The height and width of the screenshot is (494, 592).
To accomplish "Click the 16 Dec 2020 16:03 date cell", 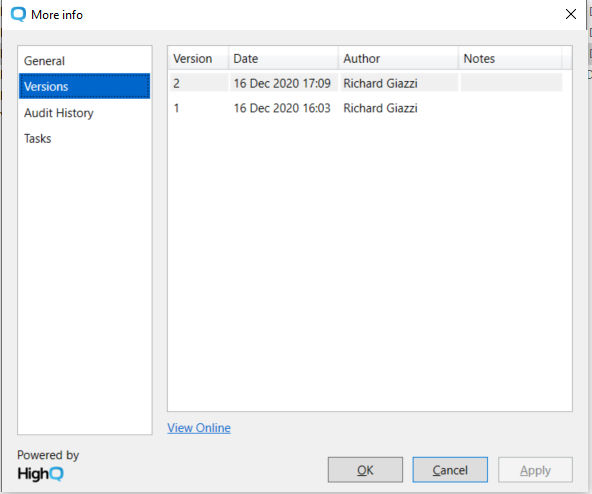I will click(x=282, y=108).
